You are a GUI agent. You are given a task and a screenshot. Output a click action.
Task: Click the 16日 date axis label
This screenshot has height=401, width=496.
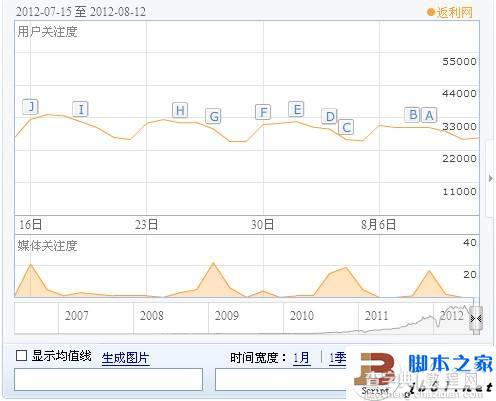(x=30, y=224)
